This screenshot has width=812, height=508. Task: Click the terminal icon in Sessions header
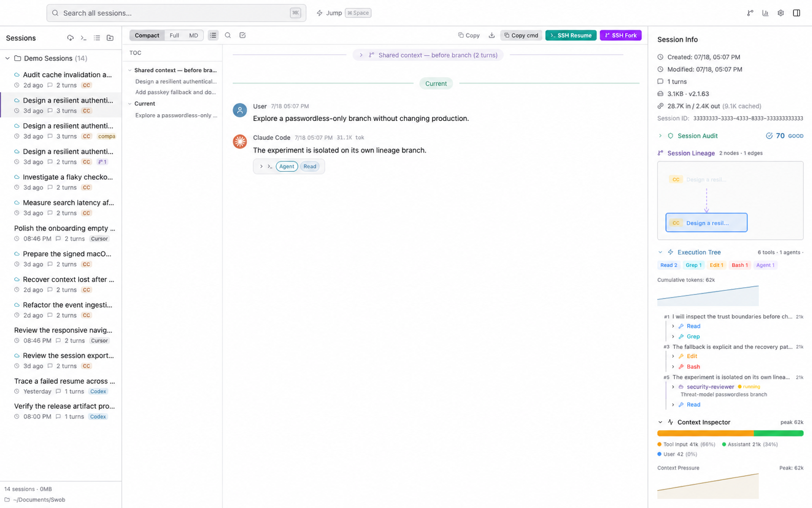pos(83,38)
